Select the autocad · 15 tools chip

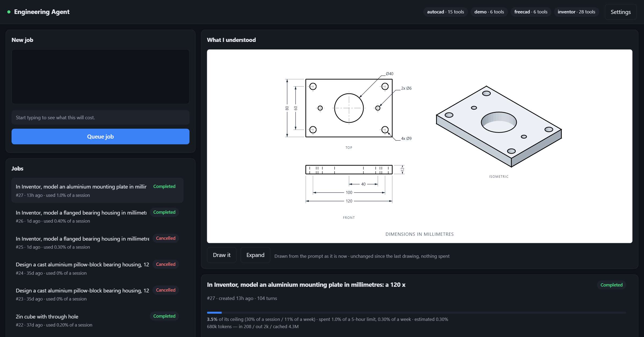445,12
